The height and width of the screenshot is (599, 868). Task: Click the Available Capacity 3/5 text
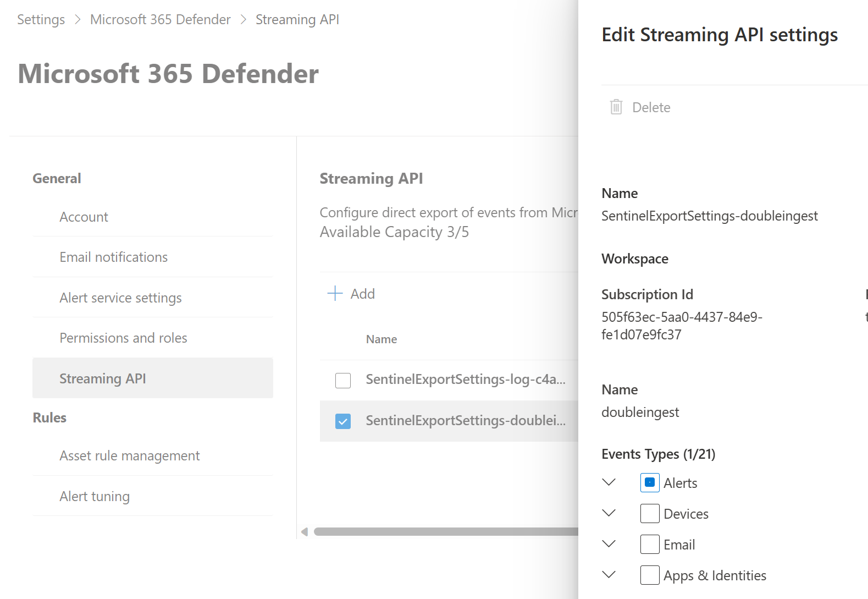(394, 232)
